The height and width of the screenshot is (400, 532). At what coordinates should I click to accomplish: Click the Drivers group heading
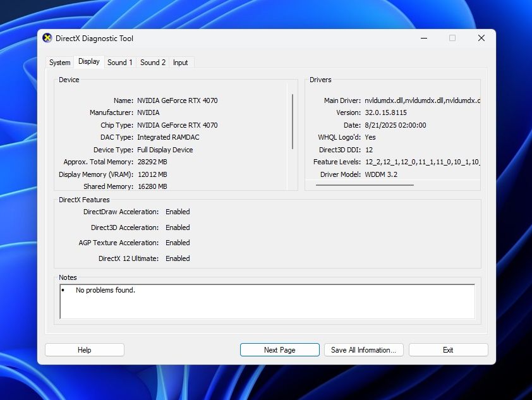[x=320, y=80]
